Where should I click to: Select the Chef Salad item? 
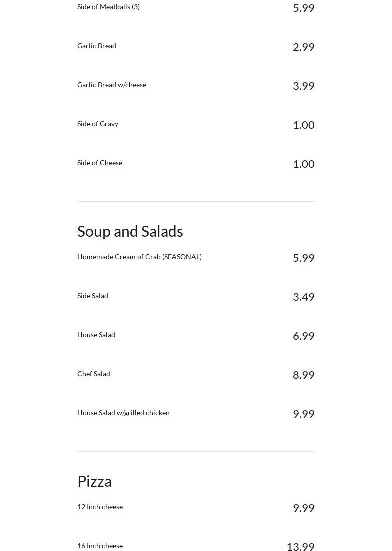pyautogui.click(x=94, y=374)
